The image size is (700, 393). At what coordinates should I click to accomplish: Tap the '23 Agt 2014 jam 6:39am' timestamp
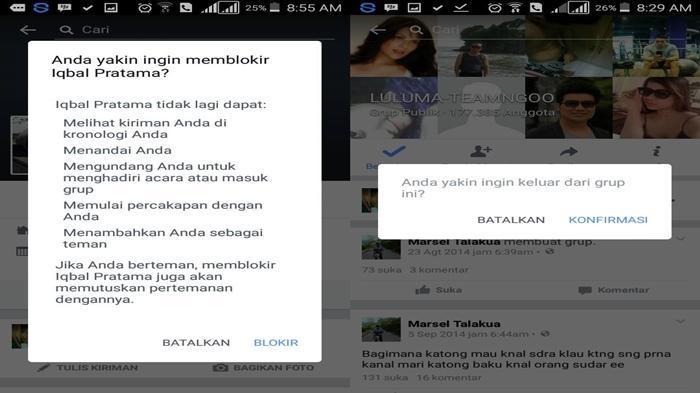pyautogui.click(x=470, y=252)
